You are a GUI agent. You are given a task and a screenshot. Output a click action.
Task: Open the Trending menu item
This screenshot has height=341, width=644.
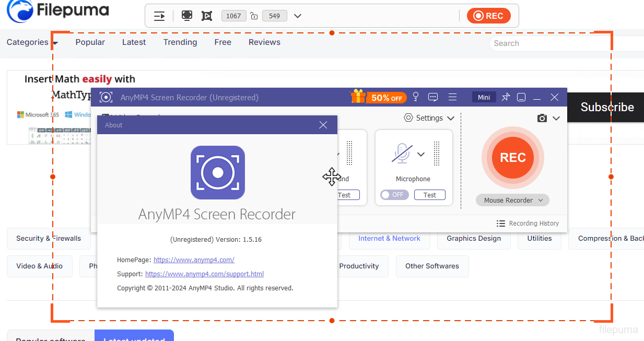(x=180, y=42)
